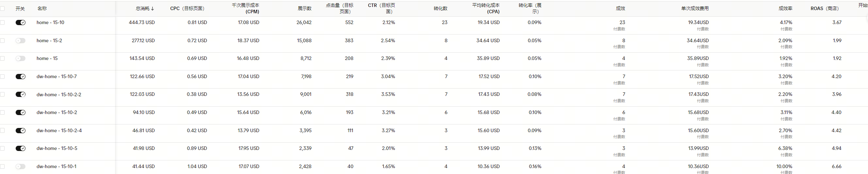868x174 pixels.
Task: Select the dw-home - 15-10-2-2 row checkbox
Action: pos(2,94)
